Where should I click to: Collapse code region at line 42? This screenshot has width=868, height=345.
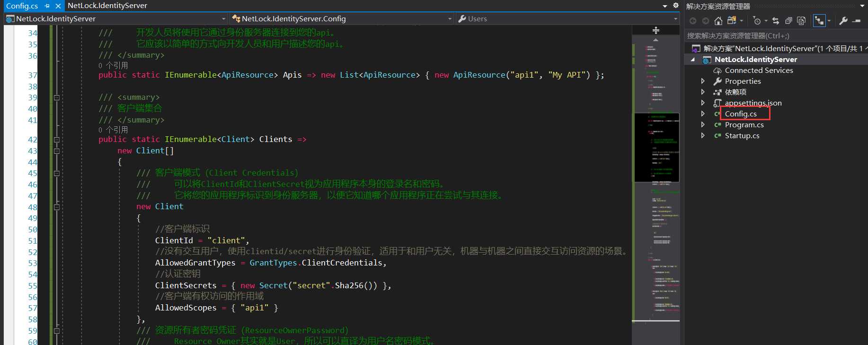56,140
